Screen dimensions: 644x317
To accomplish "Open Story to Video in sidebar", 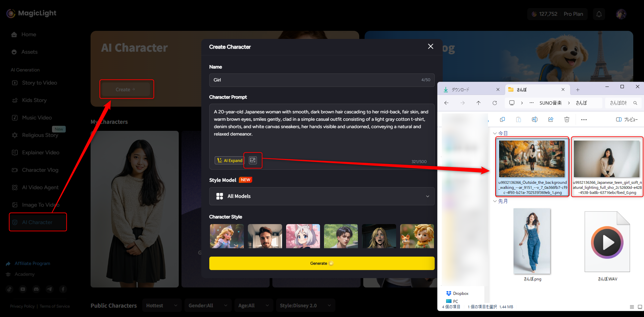I will 39,83.
